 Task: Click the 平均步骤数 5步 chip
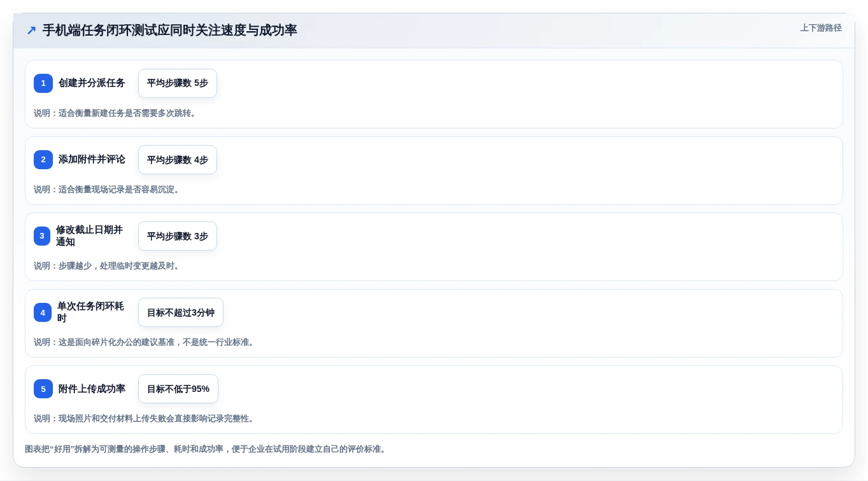(x=178, y=83)
